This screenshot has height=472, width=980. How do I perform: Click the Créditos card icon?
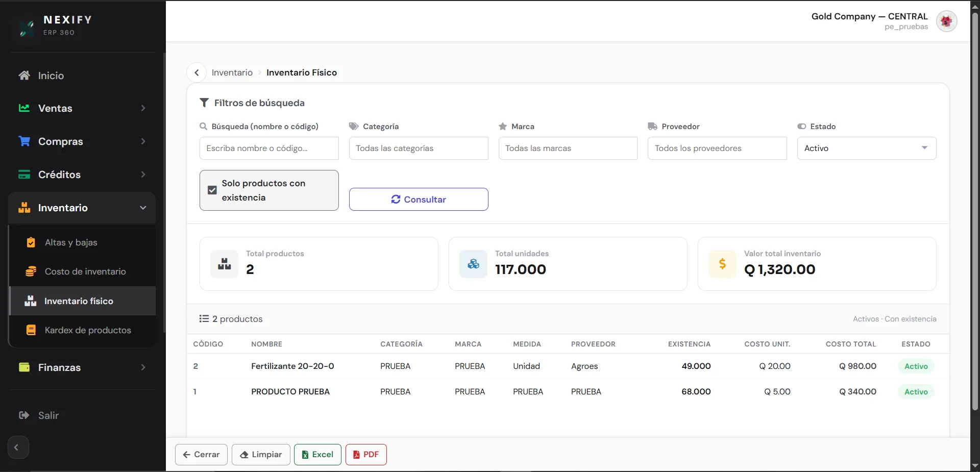click(24, 175)
